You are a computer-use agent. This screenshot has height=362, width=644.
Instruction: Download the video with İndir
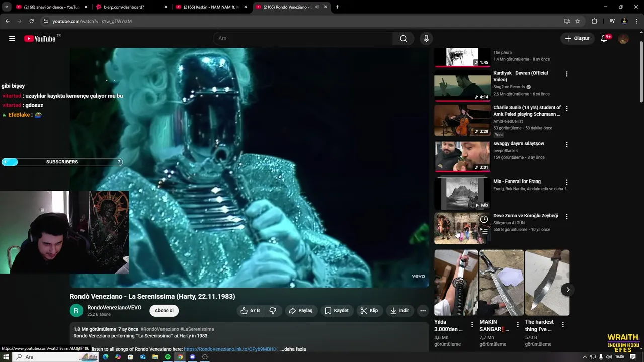399,311
